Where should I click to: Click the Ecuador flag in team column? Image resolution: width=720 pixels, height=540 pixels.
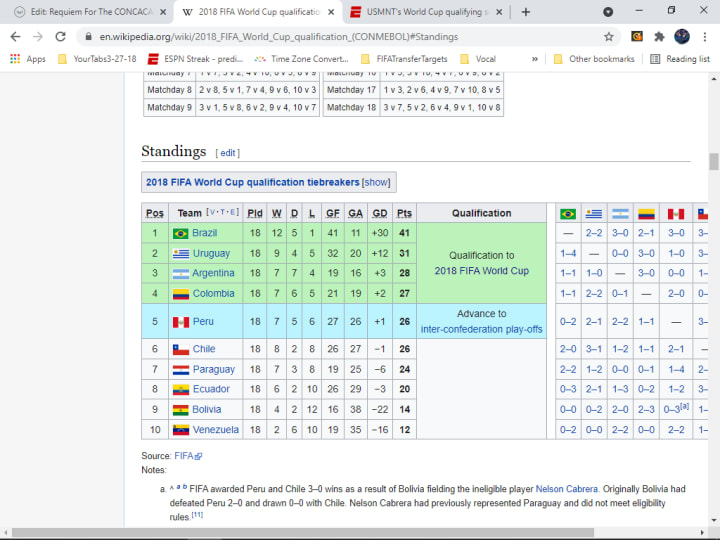pyautogui.click(x=181, y=390)
